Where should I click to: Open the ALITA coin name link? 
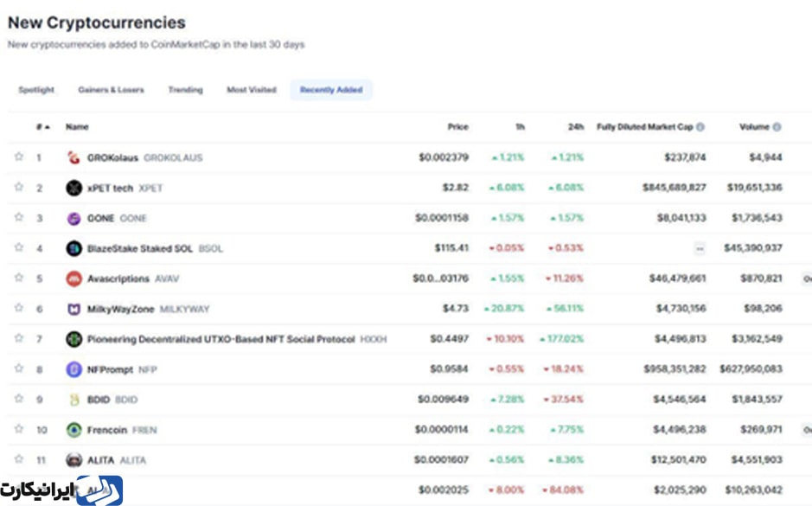click(100, 460)
